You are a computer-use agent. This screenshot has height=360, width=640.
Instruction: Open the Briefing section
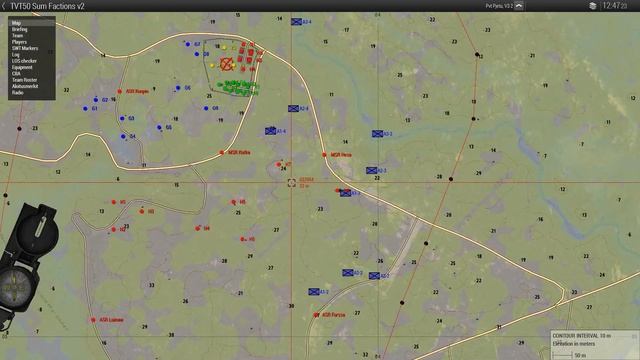[32, 29]
